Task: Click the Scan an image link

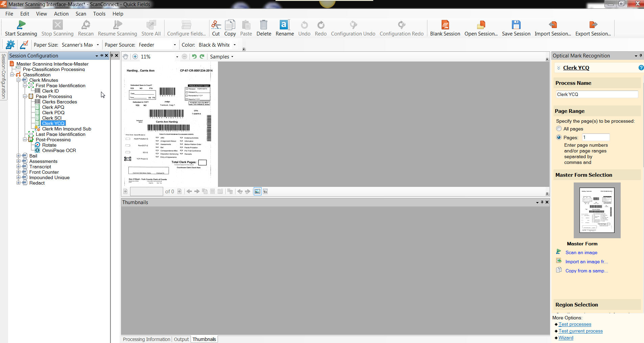Action: [581, 252]
